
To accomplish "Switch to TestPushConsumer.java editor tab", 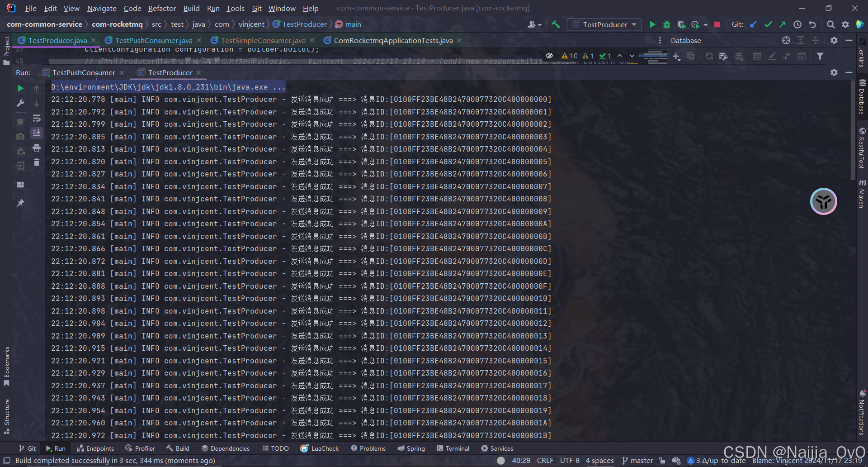I will (153, 40).
